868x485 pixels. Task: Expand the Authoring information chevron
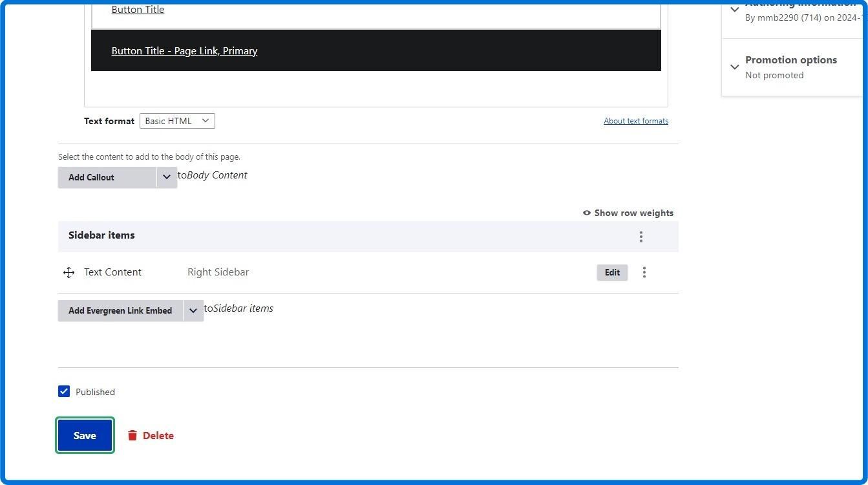pyautogui.click(x=735, y=9)
